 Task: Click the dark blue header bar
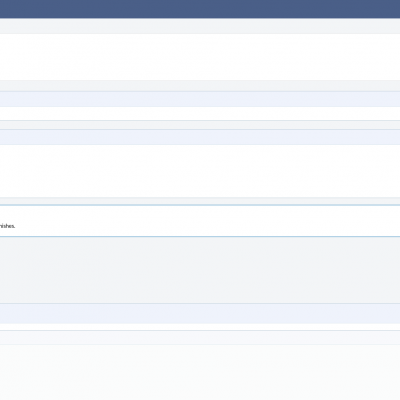click(x=200, y=9)
